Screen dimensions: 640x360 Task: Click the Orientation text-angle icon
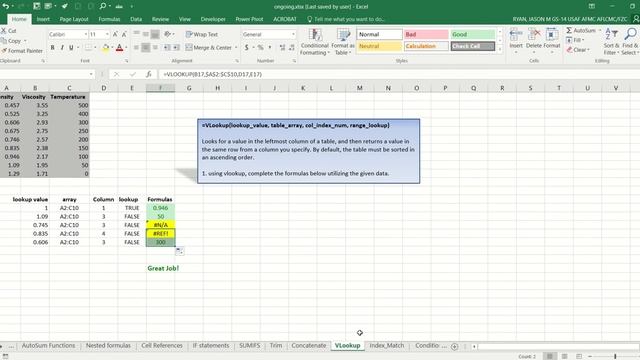coord(167,34)
